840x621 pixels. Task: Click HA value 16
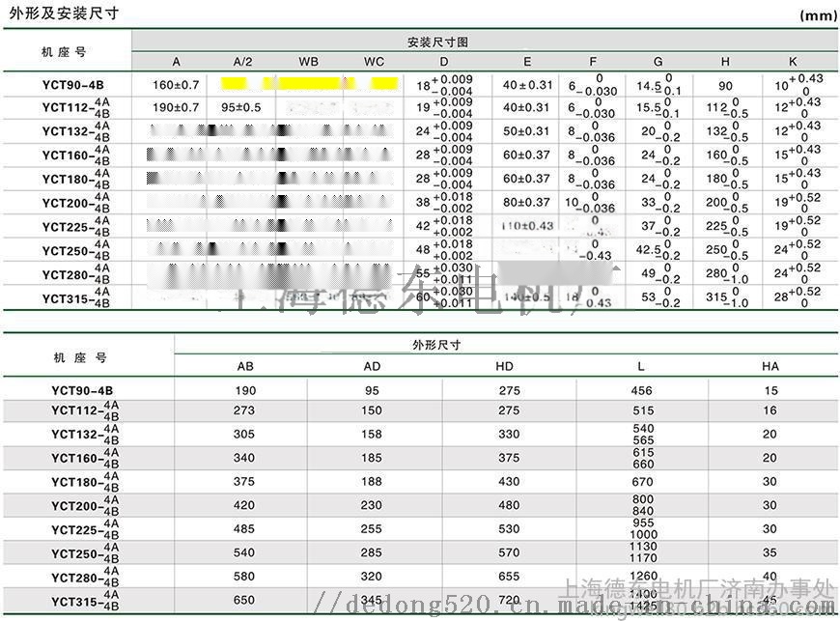pyautogui.click(x=770, y=410)
